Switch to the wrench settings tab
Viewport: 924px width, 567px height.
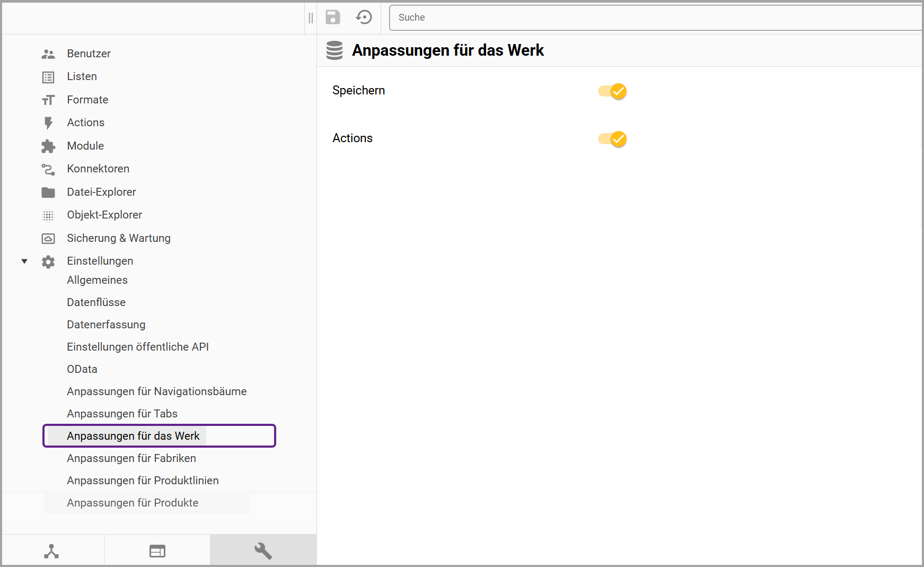(263, 551)
